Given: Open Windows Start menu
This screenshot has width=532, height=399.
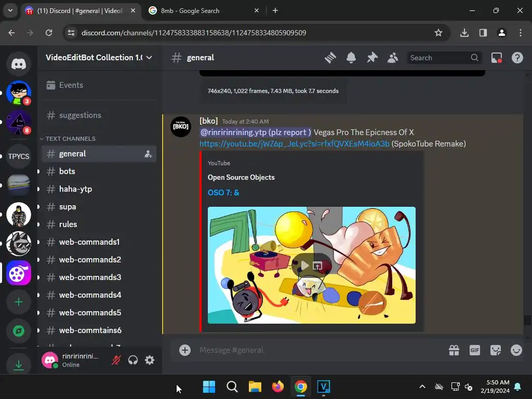Looking at the screenshot, I should (x=209, y=387).
